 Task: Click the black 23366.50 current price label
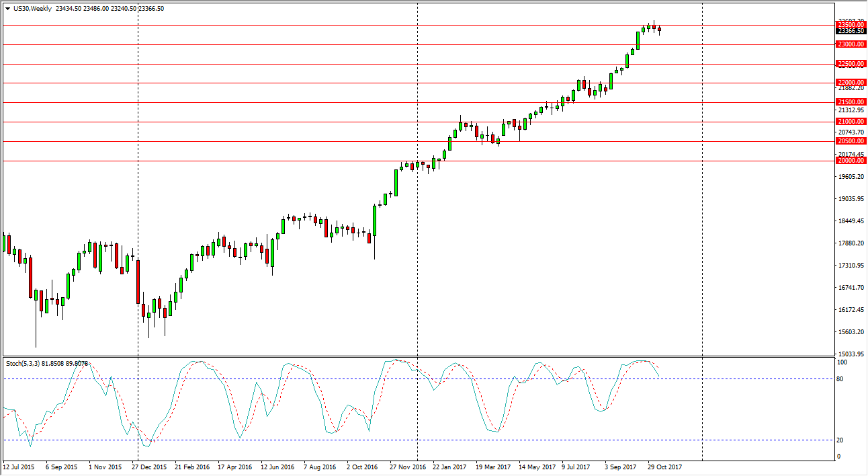pyautogui.click(x=850, y=31)
